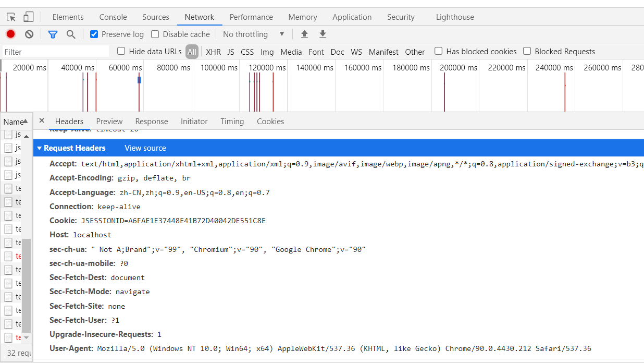This screenshot has width=644, height=363.
Task: Open the Memory panel
Action: [303, 17]
